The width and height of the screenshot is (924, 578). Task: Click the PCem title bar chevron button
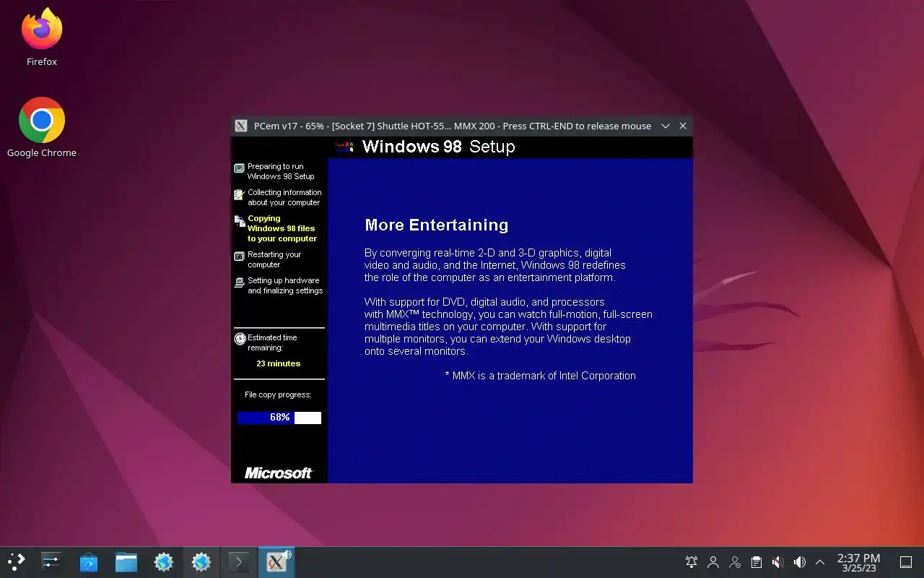pos(666,126)
